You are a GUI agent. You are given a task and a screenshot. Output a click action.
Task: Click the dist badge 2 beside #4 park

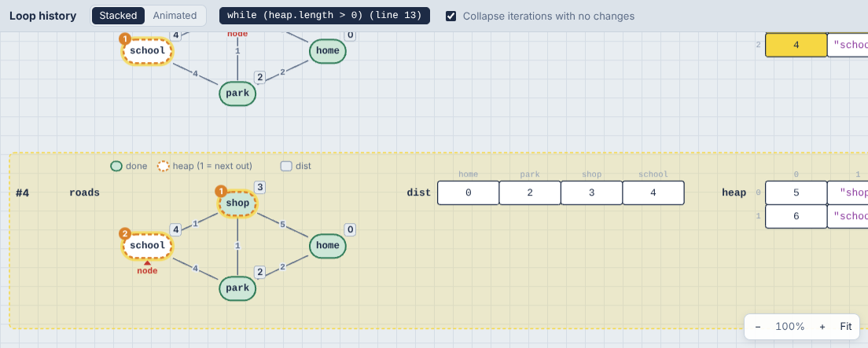[259, 272]
